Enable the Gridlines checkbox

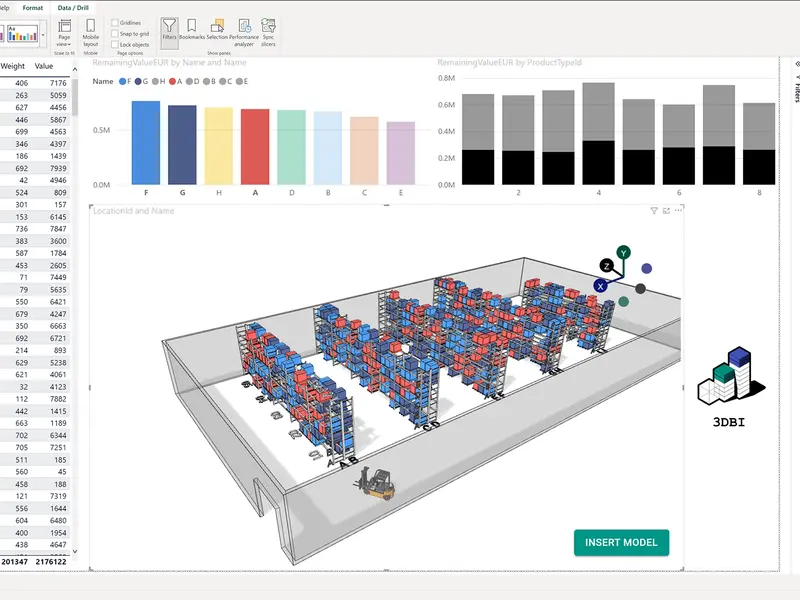[115, 22]
